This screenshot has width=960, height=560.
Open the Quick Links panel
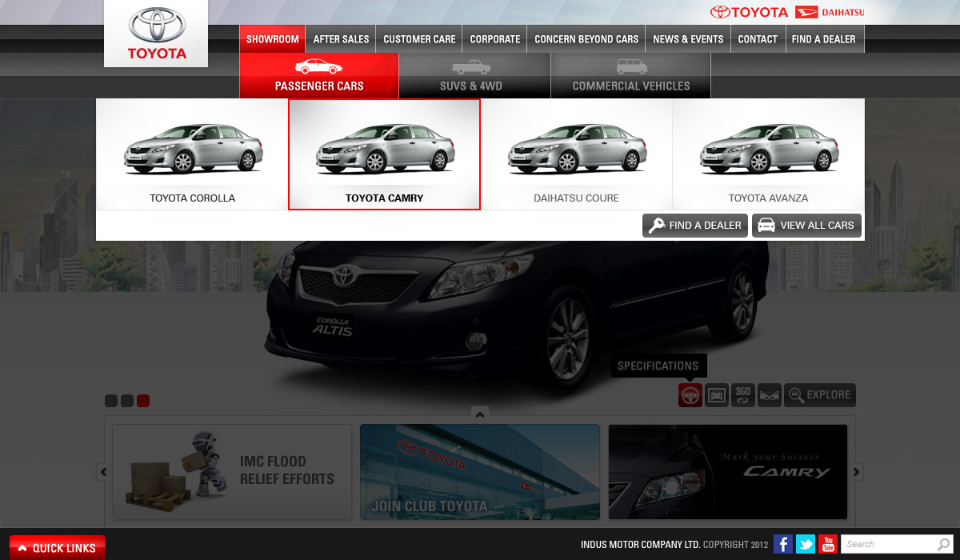tap(58, 547)
